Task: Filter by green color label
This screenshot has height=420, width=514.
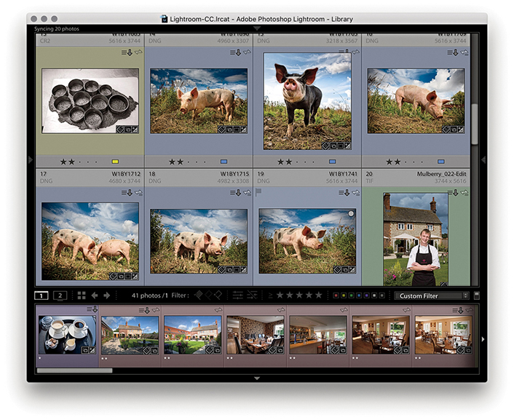Action: click(x=351, y=296)
